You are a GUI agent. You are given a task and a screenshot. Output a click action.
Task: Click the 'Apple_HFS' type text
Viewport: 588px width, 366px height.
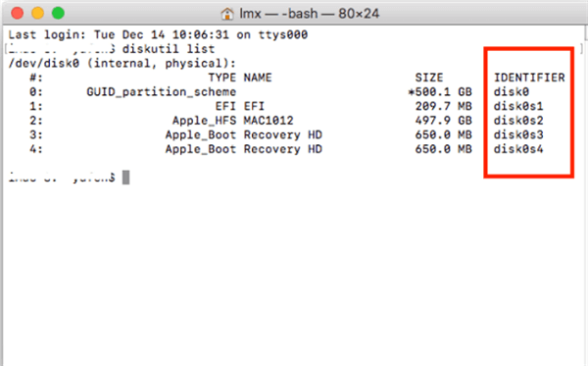[x=204, y=121]
